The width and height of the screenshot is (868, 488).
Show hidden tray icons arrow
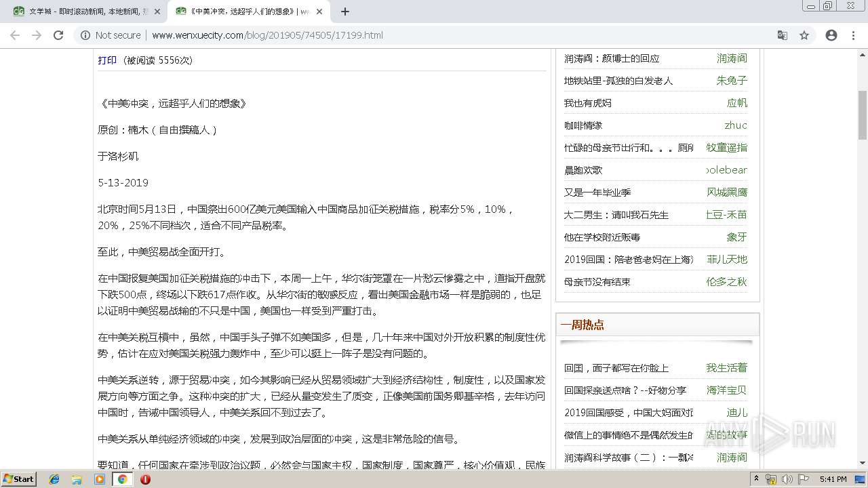click(x=757, y=479)
